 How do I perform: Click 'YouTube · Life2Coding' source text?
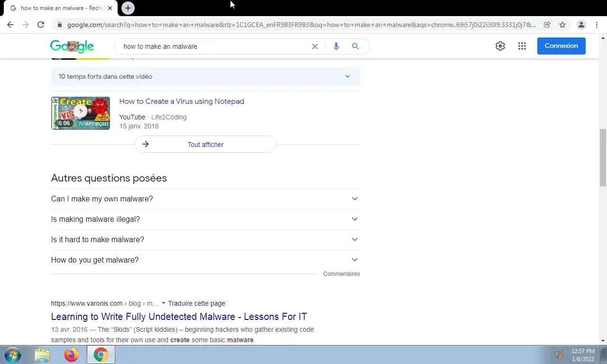(153, 117)
